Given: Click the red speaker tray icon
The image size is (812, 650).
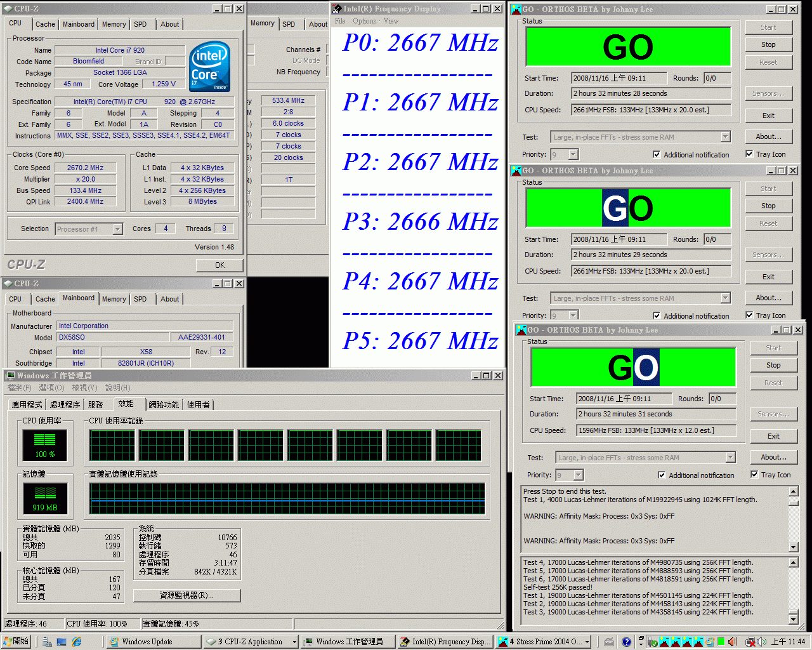Looking at the screenshot, I should point(733,642).
